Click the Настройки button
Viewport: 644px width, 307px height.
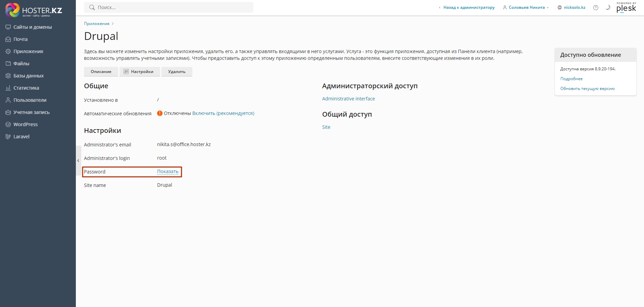pyautogui.click(x=139, y=72)
